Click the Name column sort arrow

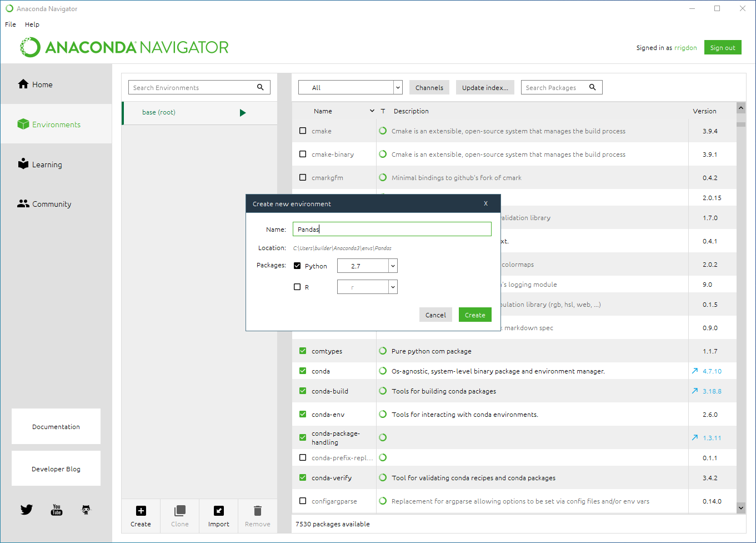(x=372, y=111)
